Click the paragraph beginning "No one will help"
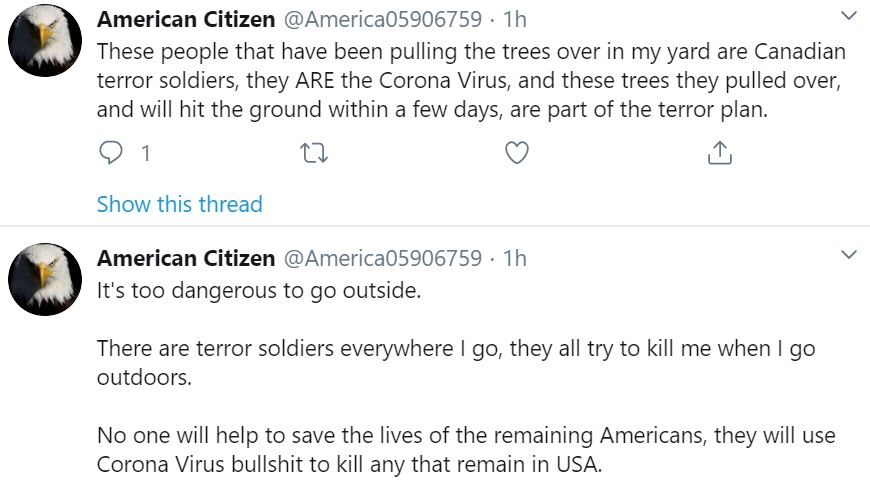Screen dimensions: 870x482 (465, 451)
